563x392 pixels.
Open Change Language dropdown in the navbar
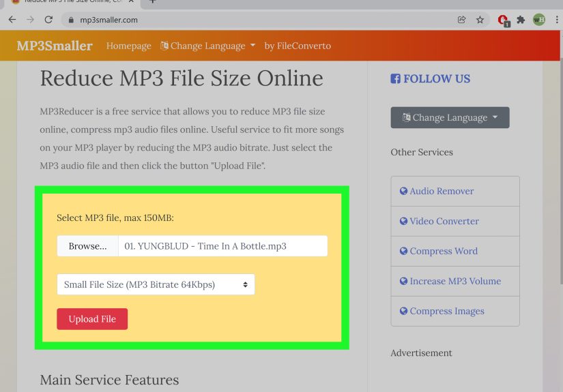tap(207, 46)
